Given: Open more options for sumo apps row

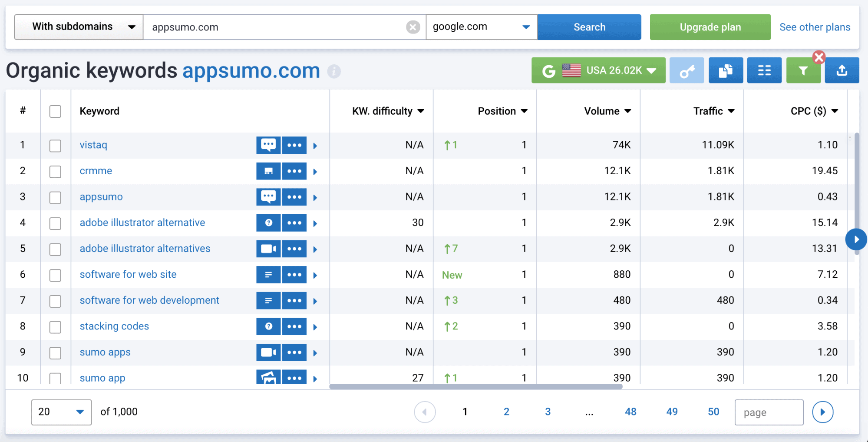Looking at the screenshot, I should point(294,352).
